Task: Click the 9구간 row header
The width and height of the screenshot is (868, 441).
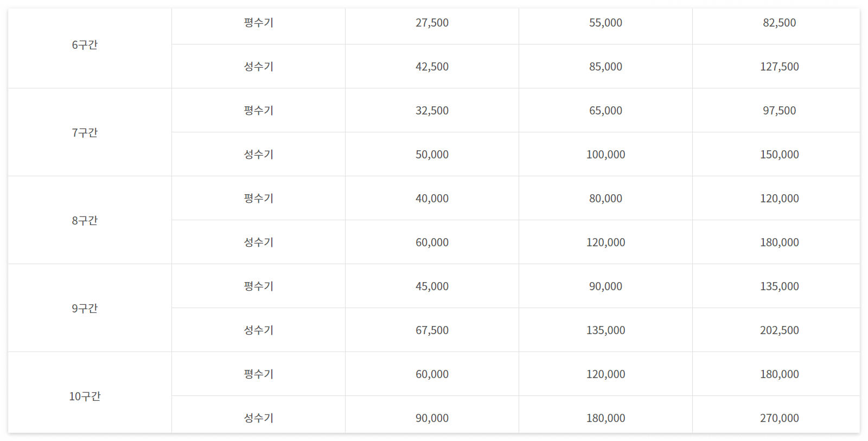Action: pyautogui.click(x=85, y=309)
